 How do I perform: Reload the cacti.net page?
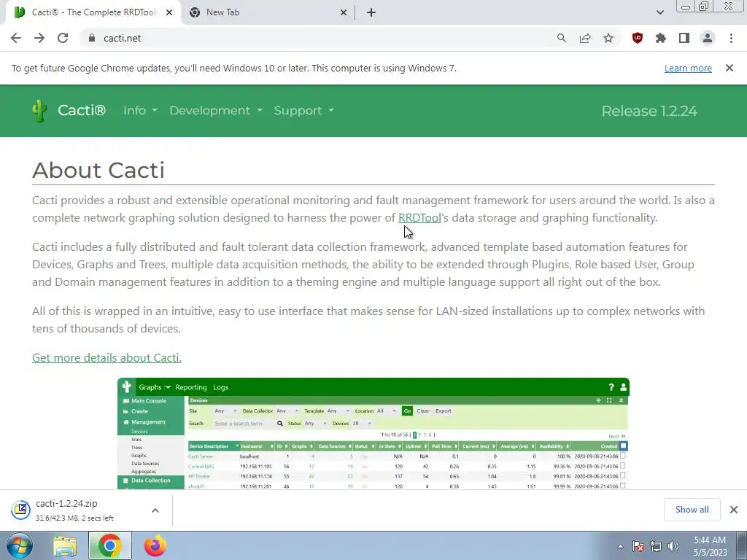click(63, 38)
